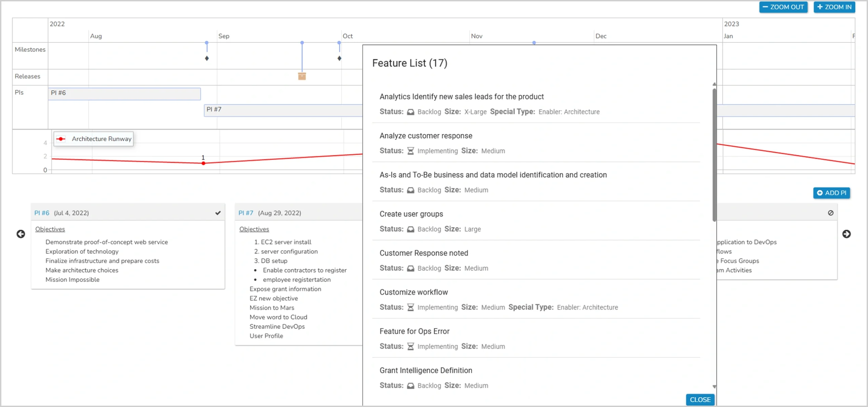This screenshot has height=407, width=868.
Task: Open the PI #6 link
Action: point(42,213)
